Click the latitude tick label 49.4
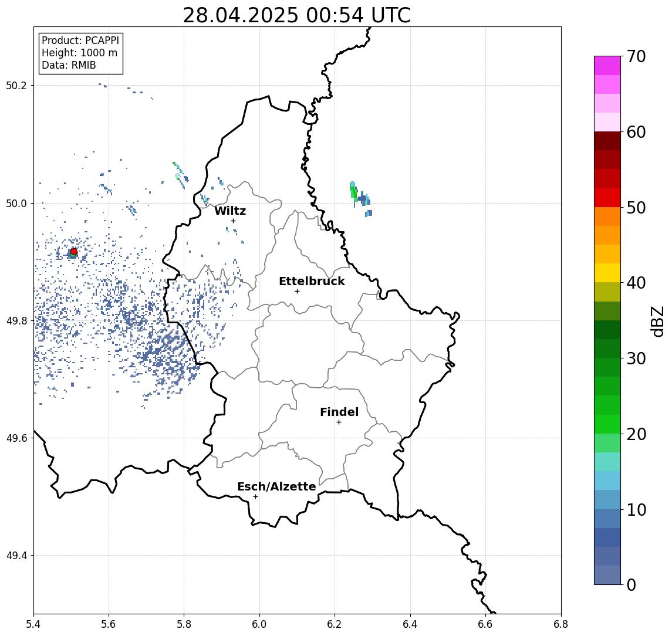The height and width of the screenshot is (636, 672). pyautogui.click(x=16, y=556)
